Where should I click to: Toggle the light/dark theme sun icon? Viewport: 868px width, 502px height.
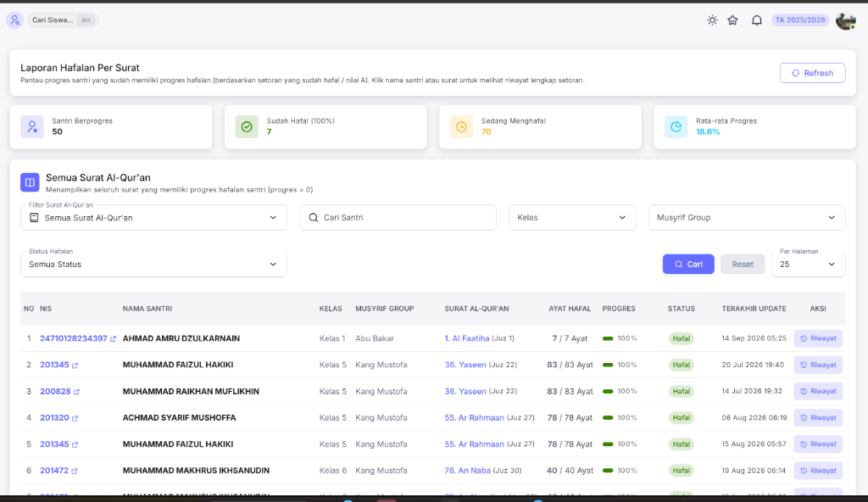click(x=712, y=20)
